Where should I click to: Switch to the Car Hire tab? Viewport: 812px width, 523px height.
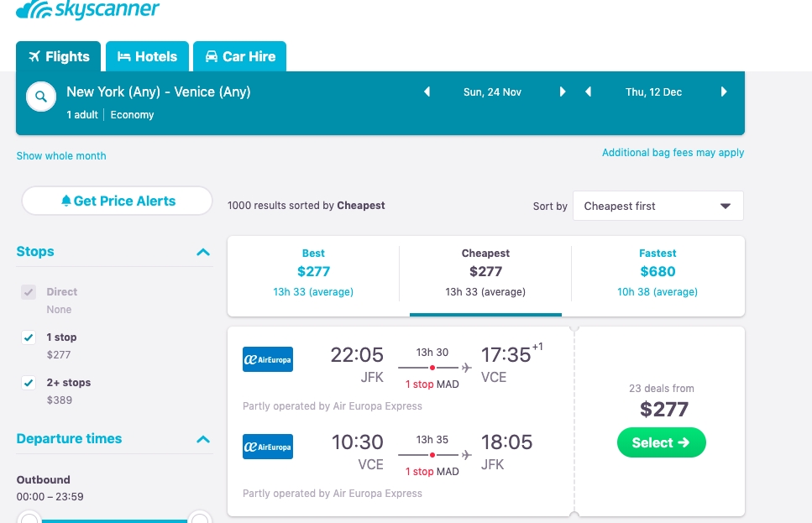tap(239, 57)
